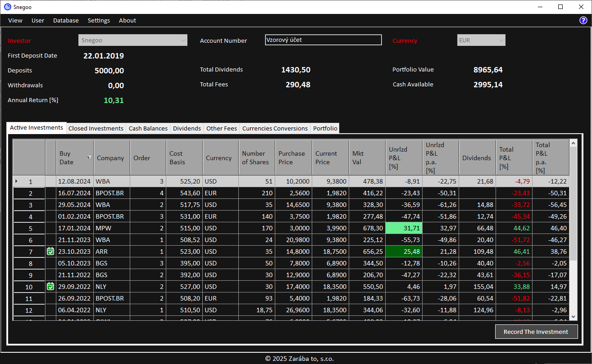Click the sort arrow on Buy Date header
The height and width of the screenshot is (364, 592).
[89, 157]
